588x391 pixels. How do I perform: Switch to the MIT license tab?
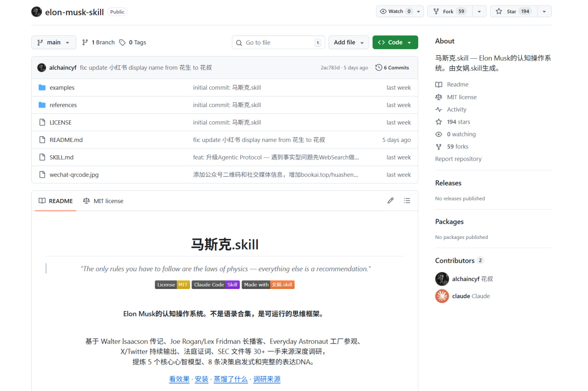[x=103, y=201]
